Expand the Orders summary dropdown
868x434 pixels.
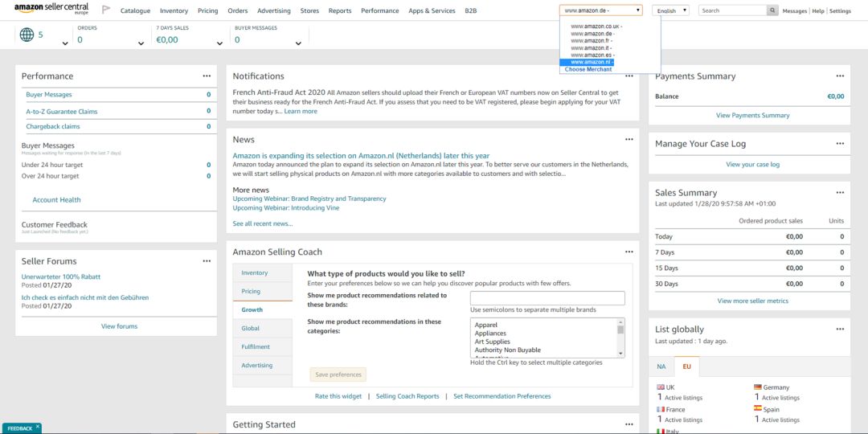pyautogui.click(x=141, y=43)
